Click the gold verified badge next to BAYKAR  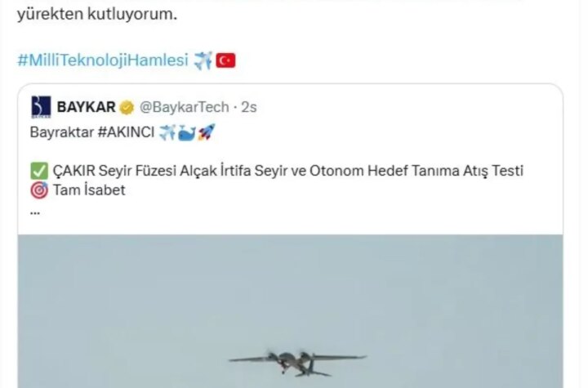point(127,107)
